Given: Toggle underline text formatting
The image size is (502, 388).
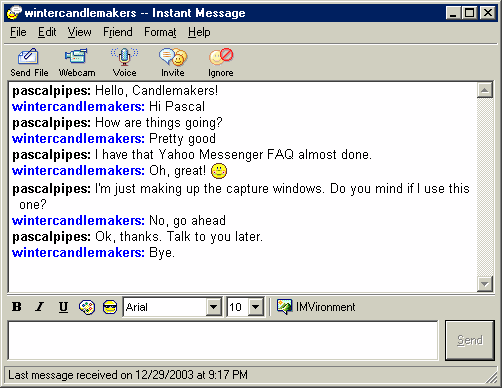Looking at the screenshot, I should coord(63,307).
